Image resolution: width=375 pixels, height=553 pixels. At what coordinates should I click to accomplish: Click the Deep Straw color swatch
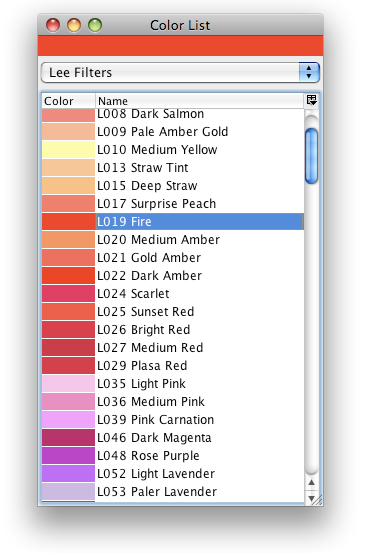click(x=68, y=186)
